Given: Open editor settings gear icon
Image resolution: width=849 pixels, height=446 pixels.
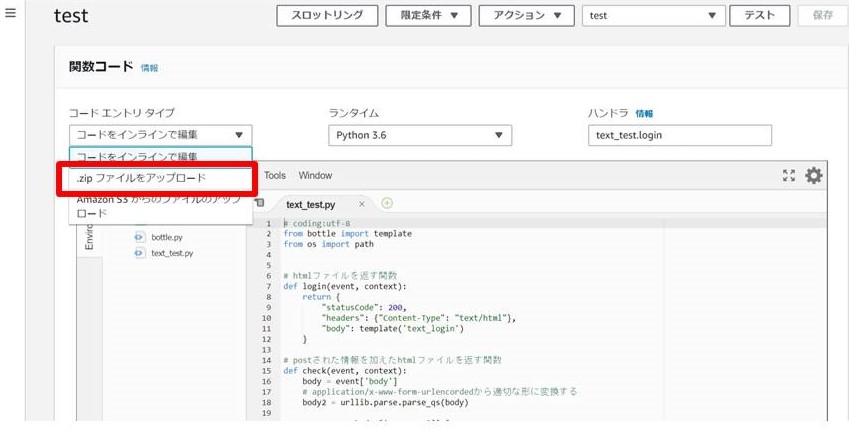Looking at the screenshot, I should (x=813, y=175).
